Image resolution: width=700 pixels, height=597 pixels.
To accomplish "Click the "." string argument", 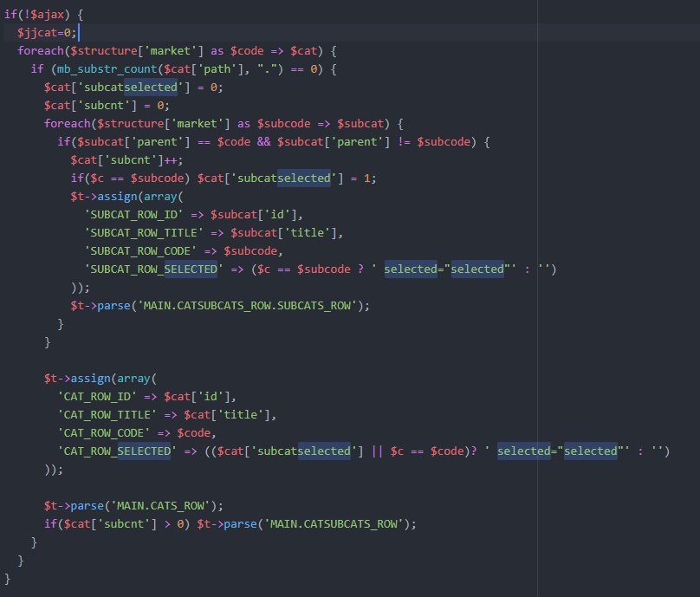I will [x=268, y=69].
